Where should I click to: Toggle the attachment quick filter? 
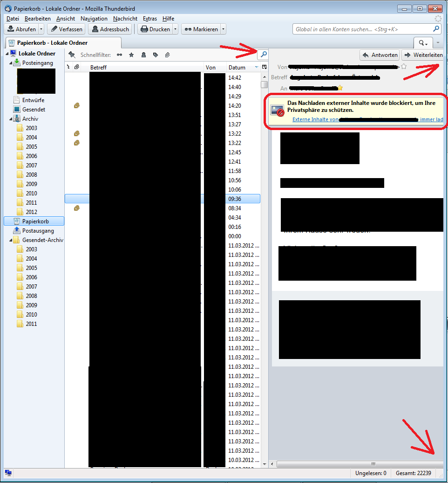point(167,55)
